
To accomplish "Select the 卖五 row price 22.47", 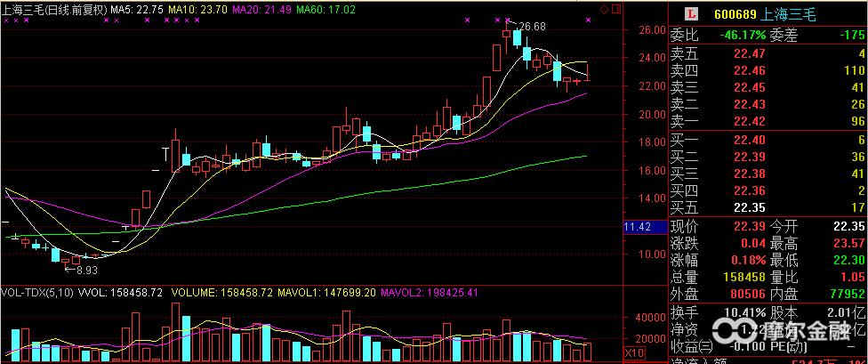I will point(751,53).
